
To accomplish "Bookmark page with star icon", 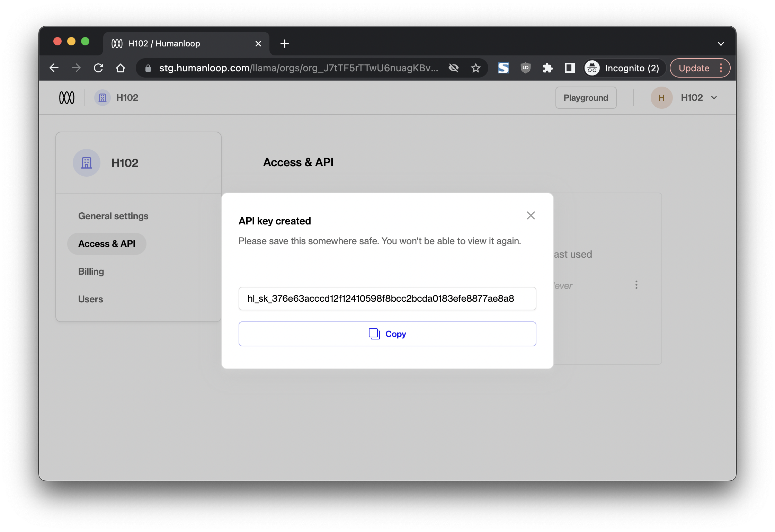I will tap(476, 68).
